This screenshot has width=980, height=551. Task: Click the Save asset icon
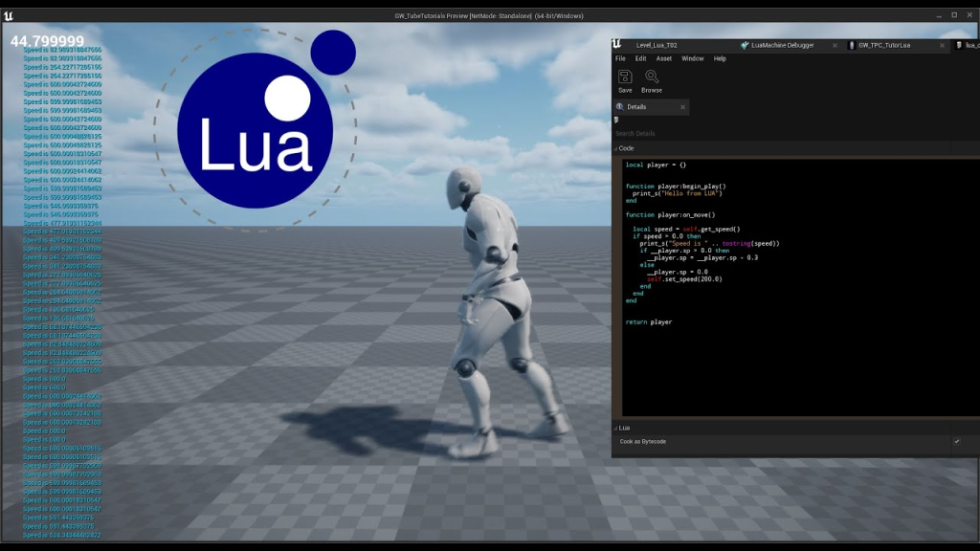click(x=625, y=77)
